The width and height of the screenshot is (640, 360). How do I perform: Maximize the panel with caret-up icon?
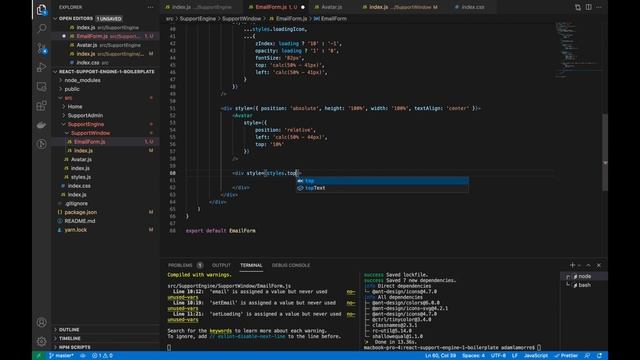click(588, 265)
